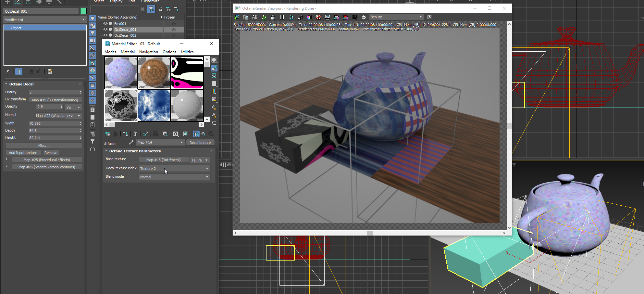
Task: Click the Configure Modifier Sets icon
Action: 50,71
